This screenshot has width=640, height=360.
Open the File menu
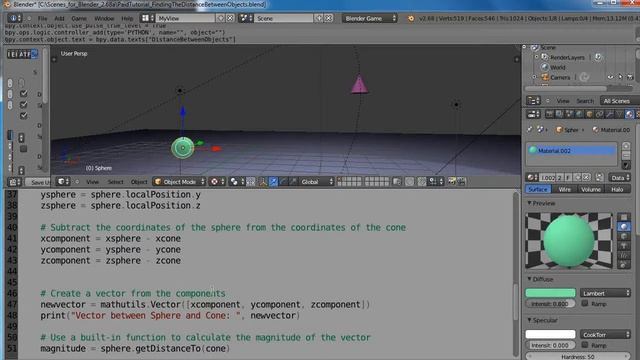(x=42, y=18)
